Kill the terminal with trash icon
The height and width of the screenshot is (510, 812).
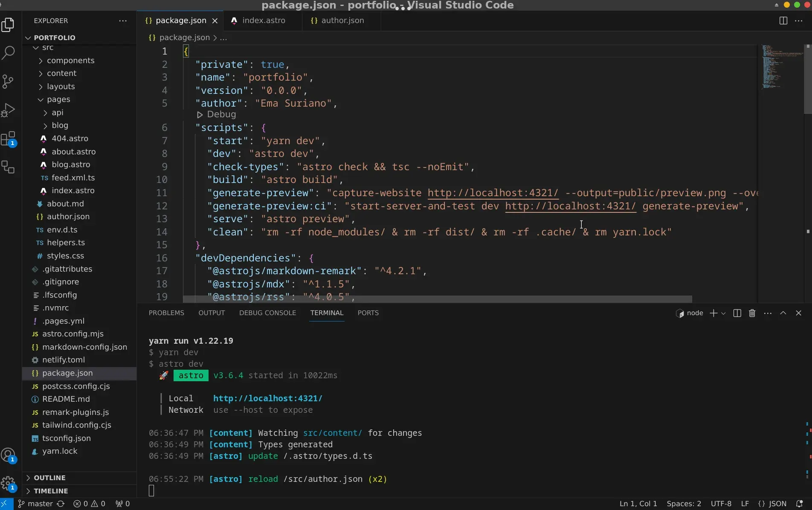[x=752, y=313]
